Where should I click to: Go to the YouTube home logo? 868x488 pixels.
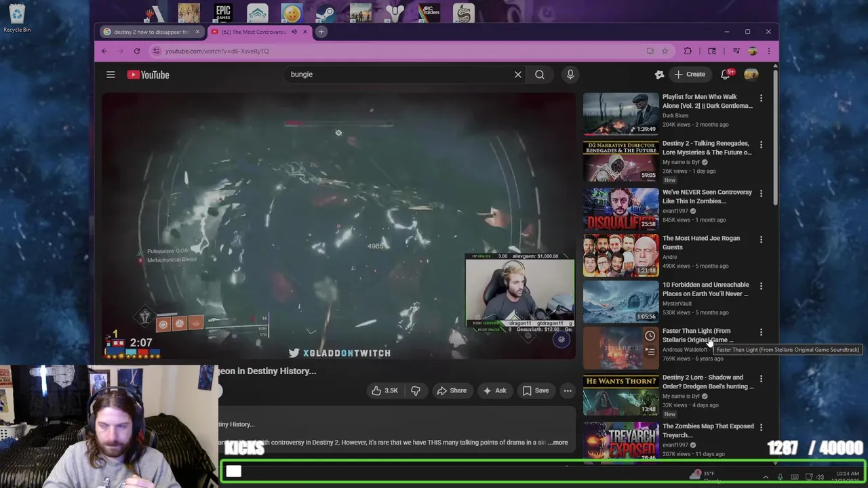coord(148,75)
